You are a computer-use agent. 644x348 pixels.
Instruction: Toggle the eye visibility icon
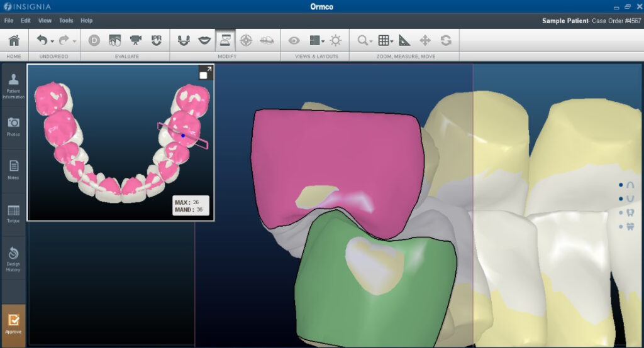294,41
